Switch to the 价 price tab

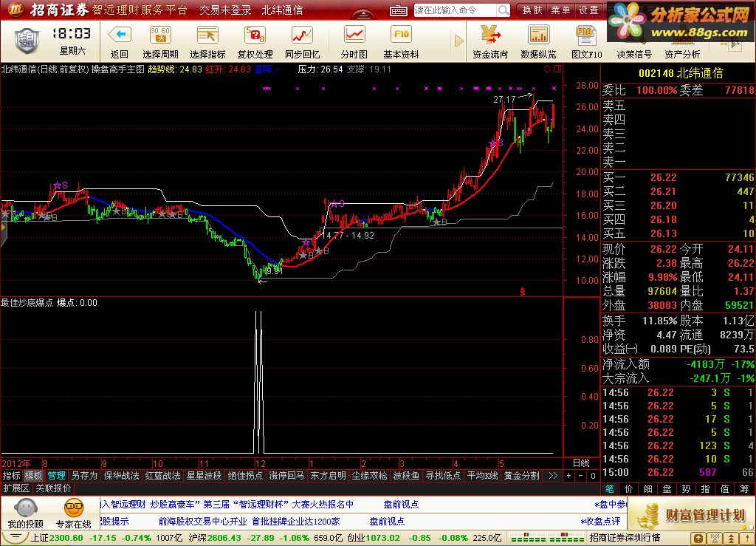pos(629,488)
